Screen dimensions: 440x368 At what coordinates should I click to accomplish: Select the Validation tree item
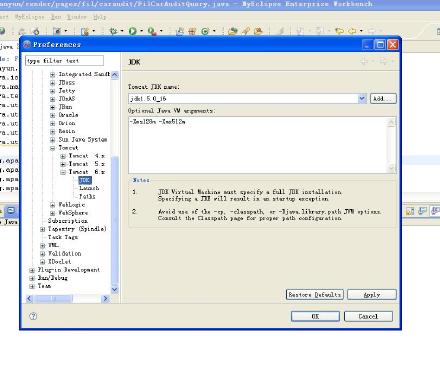click(65, 254)
